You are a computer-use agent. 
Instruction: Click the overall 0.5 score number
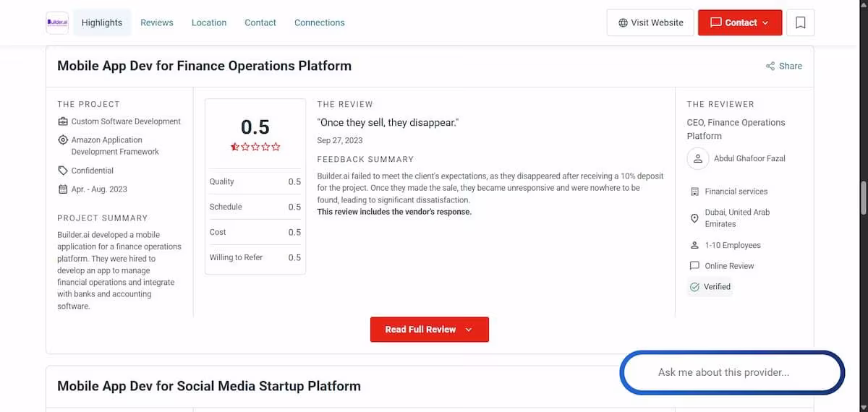click(255, 127)
